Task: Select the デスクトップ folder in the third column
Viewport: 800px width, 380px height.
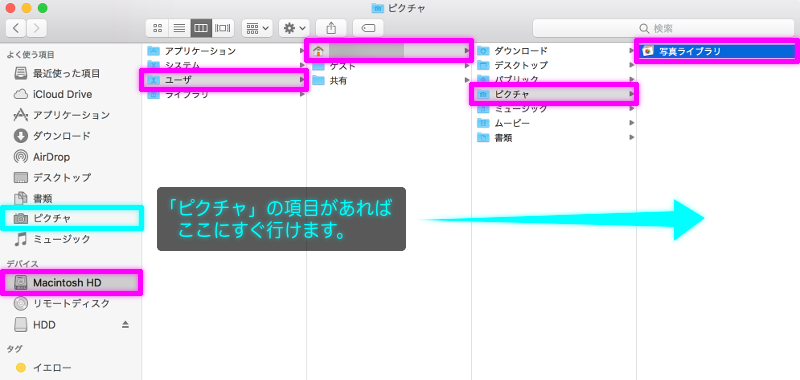Action: (555, 65)
